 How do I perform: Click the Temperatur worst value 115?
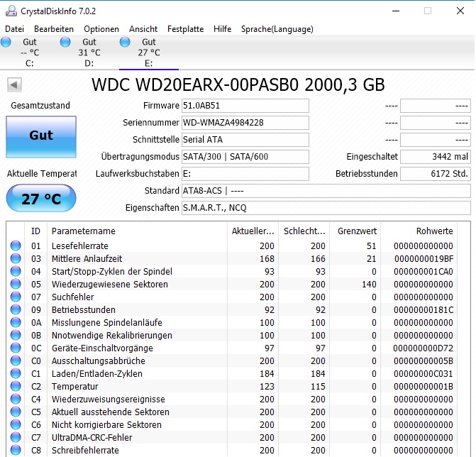pos(318,386)
